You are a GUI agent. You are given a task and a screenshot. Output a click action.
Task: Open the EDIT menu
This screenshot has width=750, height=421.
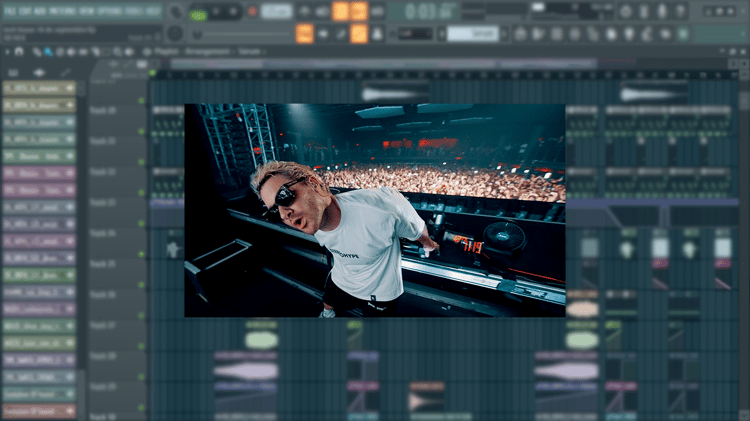pyautogui.click(x=25, y=11)
